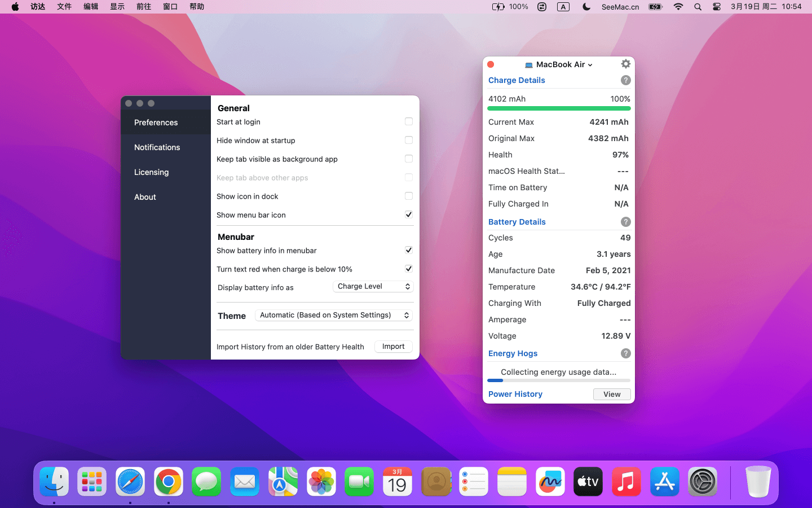Click the Battery Details help icon
The image size is (812, 508).
tap(625, 222)
